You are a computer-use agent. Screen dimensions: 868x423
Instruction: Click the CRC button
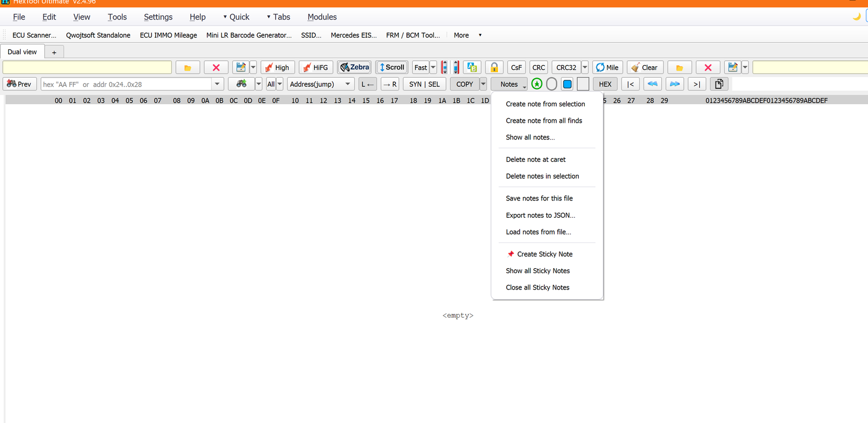(x=539, y=67)
